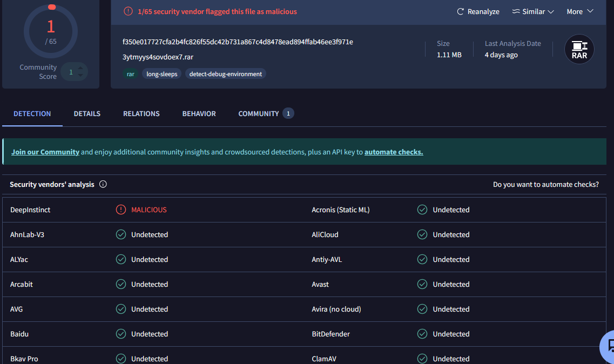Open the info icon beside Security vendors' analysis
614x364 pixels.
pyautogui.click(x=103, y=184)
